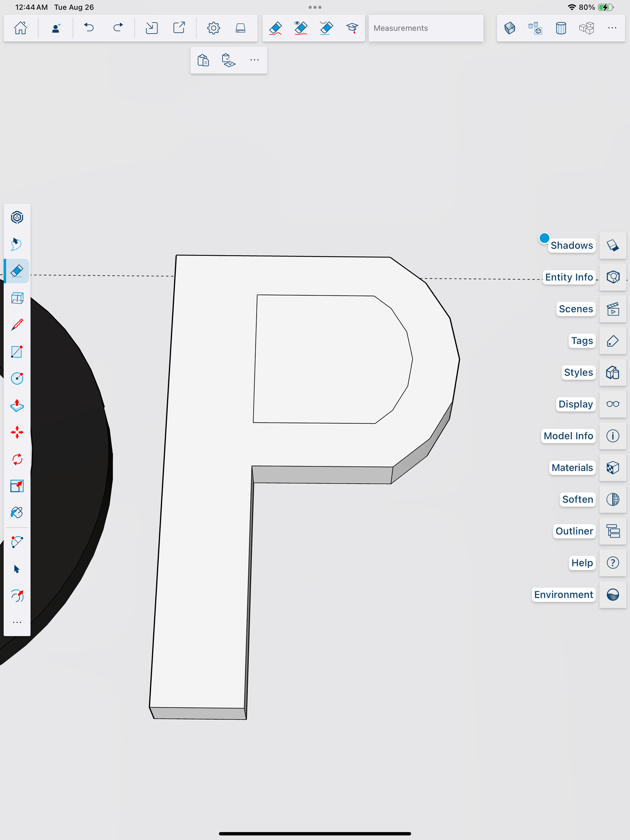630x840 pixels.
Task: Select the Paint Bucket tool
Action: click(x=17, y=513)
